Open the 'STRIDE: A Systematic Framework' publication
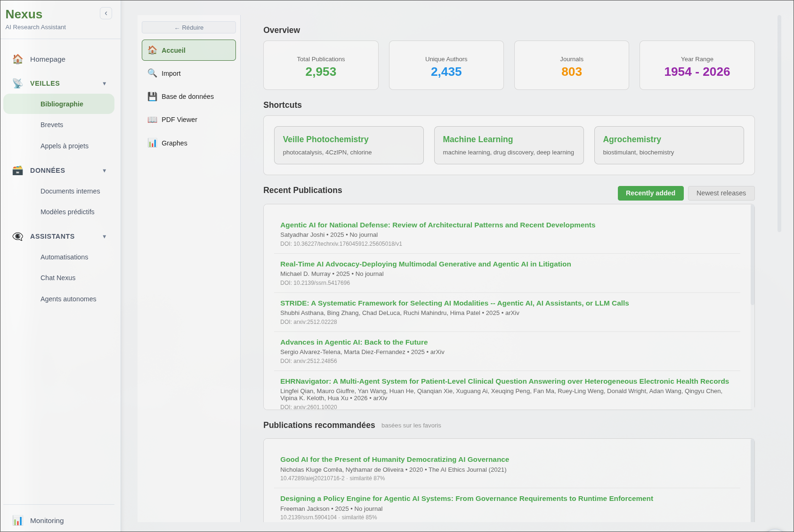 point(454,303)
